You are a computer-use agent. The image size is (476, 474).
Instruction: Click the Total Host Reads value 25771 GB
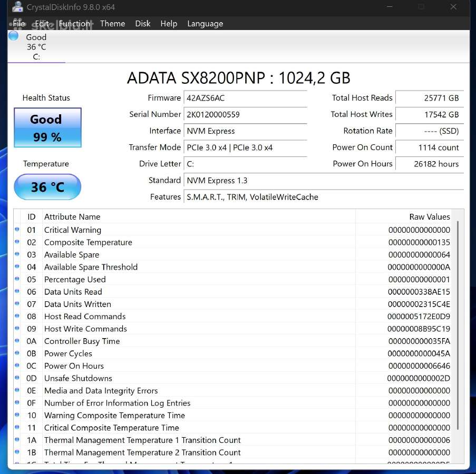pos(430,98)
